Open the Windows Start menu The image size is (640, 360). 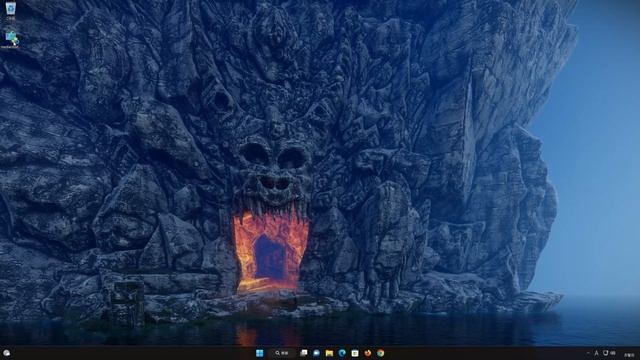tap(260, 353)
